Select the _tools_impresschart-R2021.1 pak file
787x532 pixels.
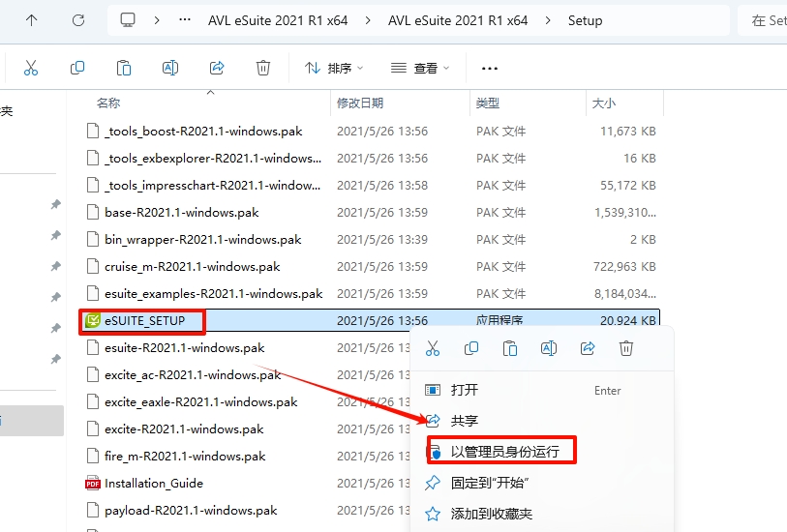(212, 186)
